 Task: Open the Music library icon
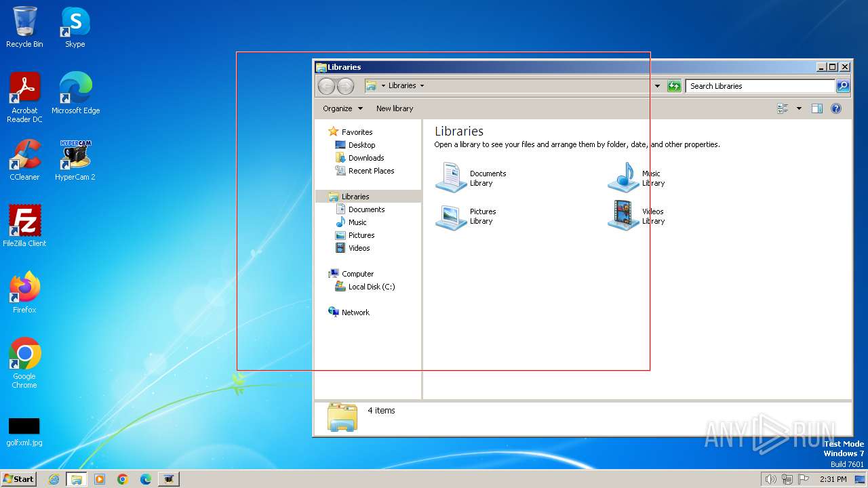pyautogui.click(x=637, y=178)
